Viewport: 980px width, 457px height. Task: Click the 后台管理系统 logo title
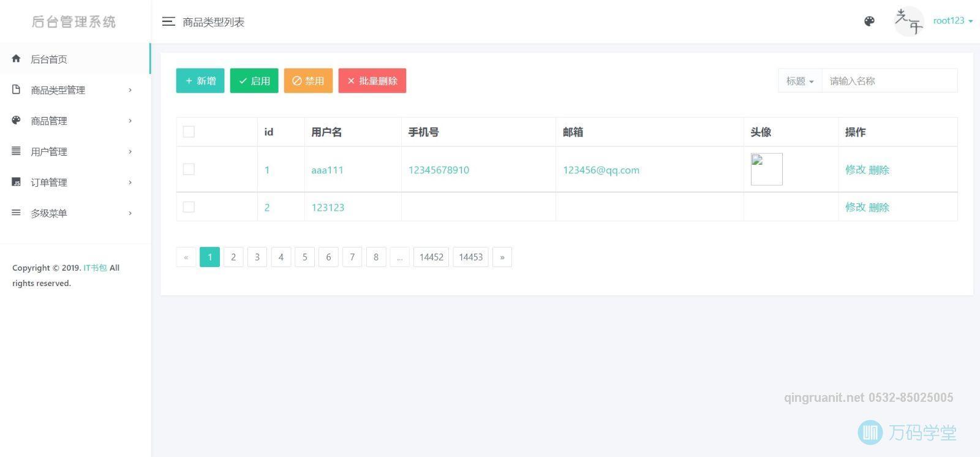click(x=74, y=22)
